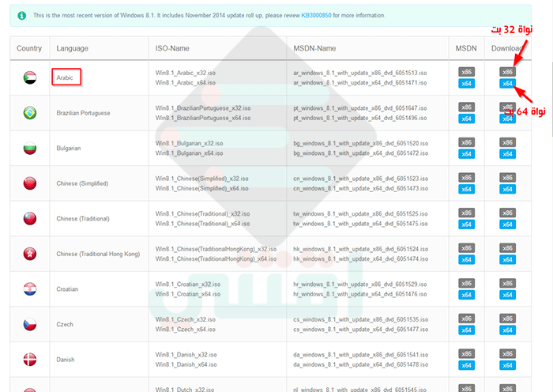Download the Czech x86 ISO
The width and height of the screenshot is (553, 392).
(507, 318)
